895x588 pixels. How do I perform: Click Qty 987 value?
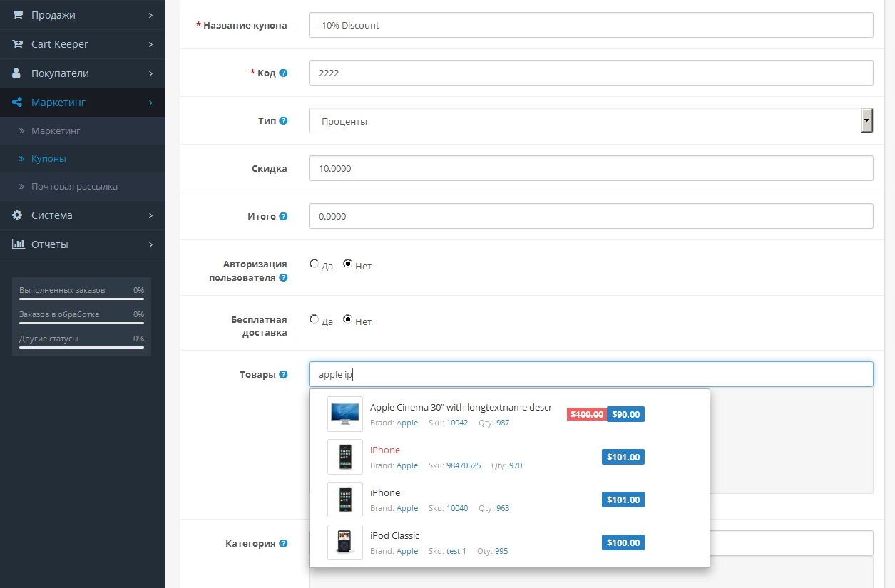click(x=503, y=423)
